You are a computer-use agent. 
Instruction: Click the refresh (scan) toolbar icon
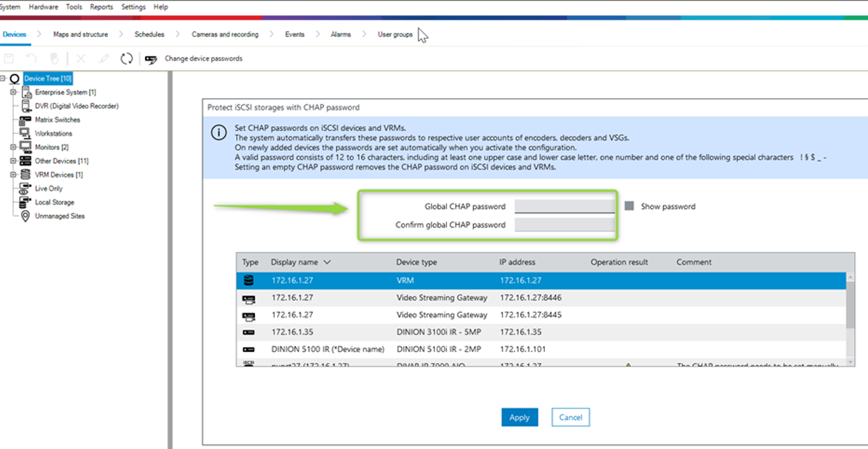click(x=126, y=58)
